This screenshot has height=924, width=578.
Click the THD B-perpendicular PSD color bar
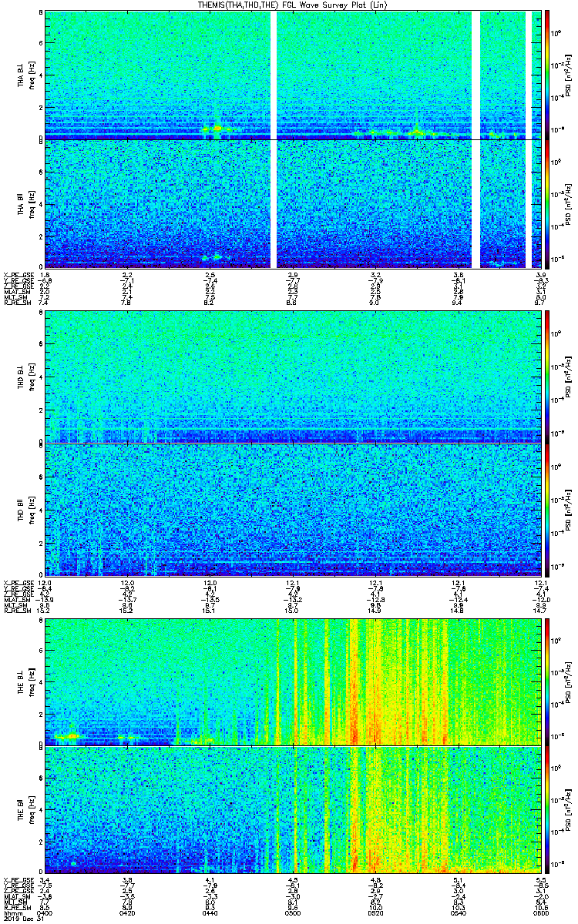click(547, 377)
